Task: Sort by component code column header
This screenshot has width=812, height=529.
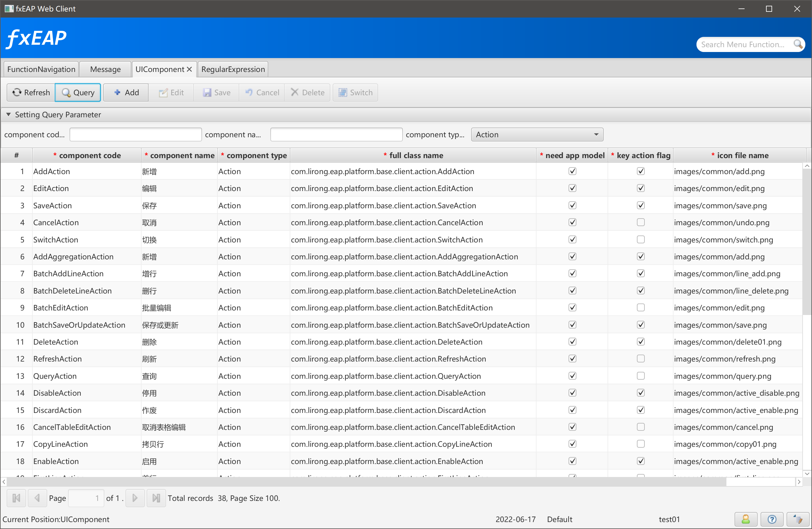Action: pyautogui.click(x=87, y=155)
